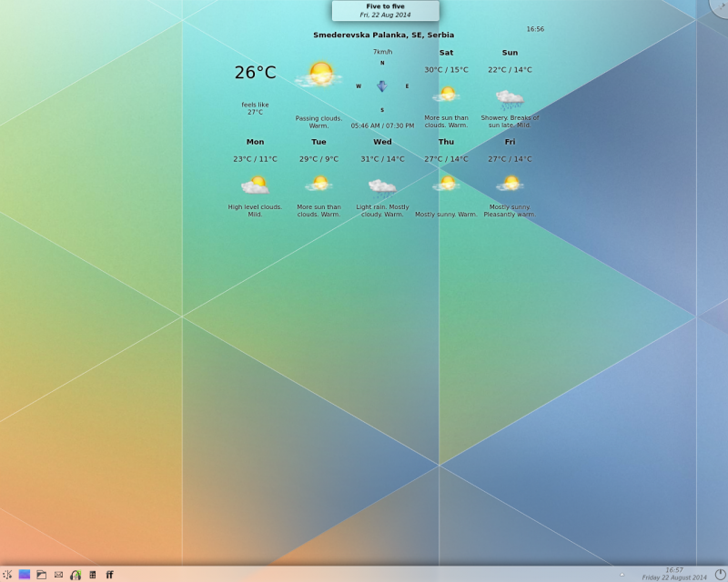The width and height of the screenshot is (728, 582).
Task: Click the 'Mostly sunny. Warm.' description
Action: 446,215
